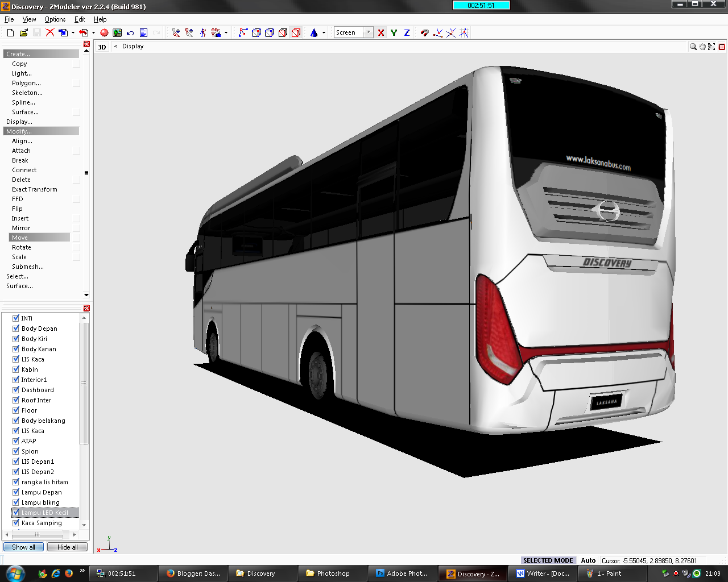Toggle Body Kiri visibility checkbox
This screenshot has height=582, width=728.
16,339
